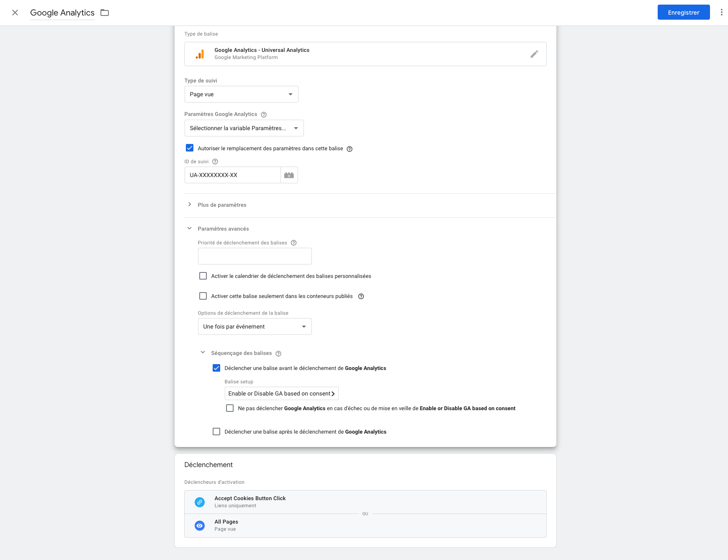Open help icon for Séquençage des balises

(x=278, y=354)
